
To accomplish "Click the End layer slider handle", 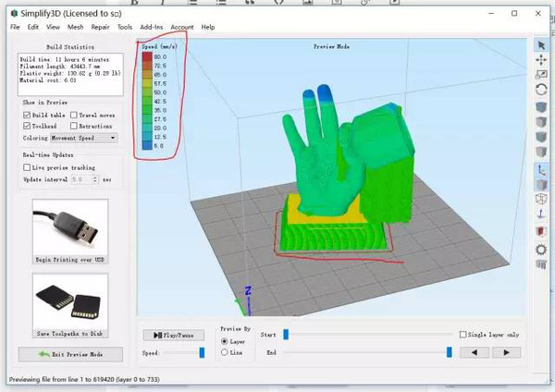I will point(450,351).
